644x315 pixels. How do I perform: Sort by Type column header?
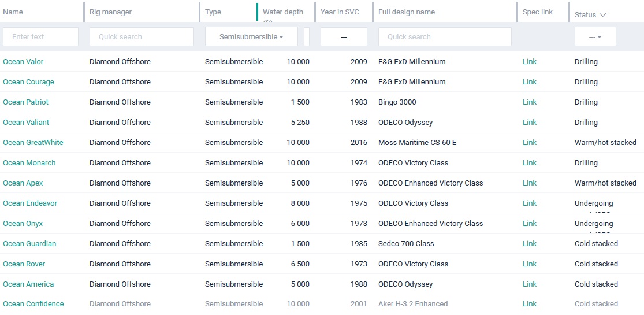click(213, 12)
